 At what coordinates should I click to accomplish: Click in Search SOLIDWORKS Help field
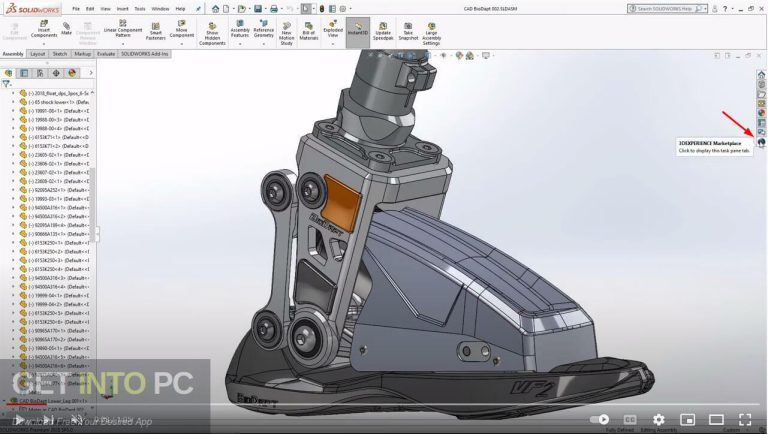[667, 9]
